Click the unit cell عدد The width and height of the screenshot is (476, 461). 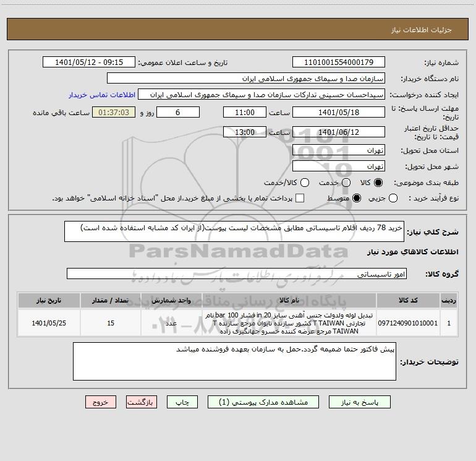(x=171, y=323)
